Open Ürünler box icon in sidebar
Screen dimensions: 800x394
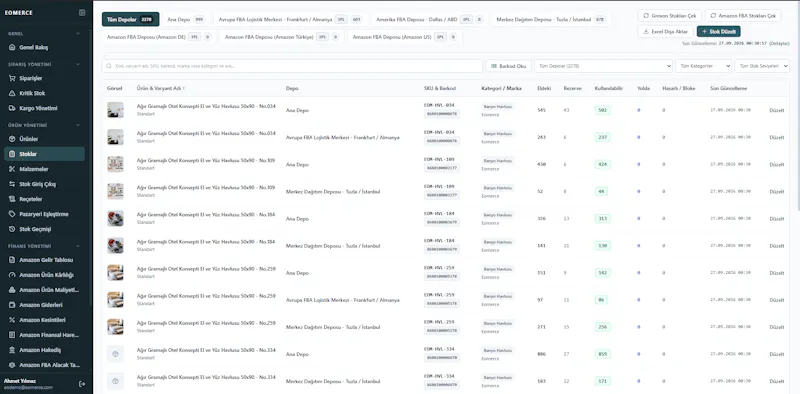pyautogui.click(x=12, y=139)
